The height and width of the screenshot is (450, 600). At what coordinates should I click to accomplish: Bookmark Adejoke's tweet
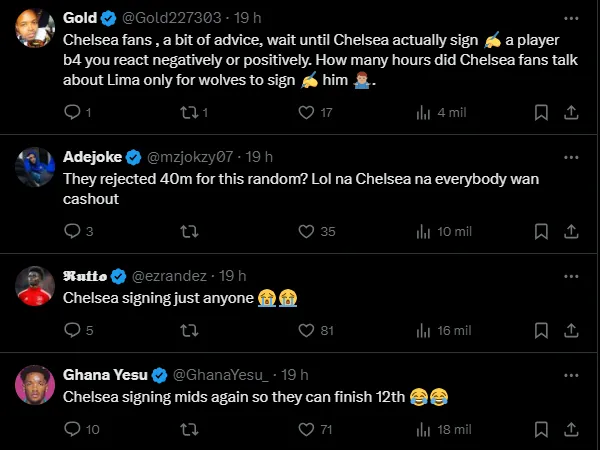(x=540, y=231)
